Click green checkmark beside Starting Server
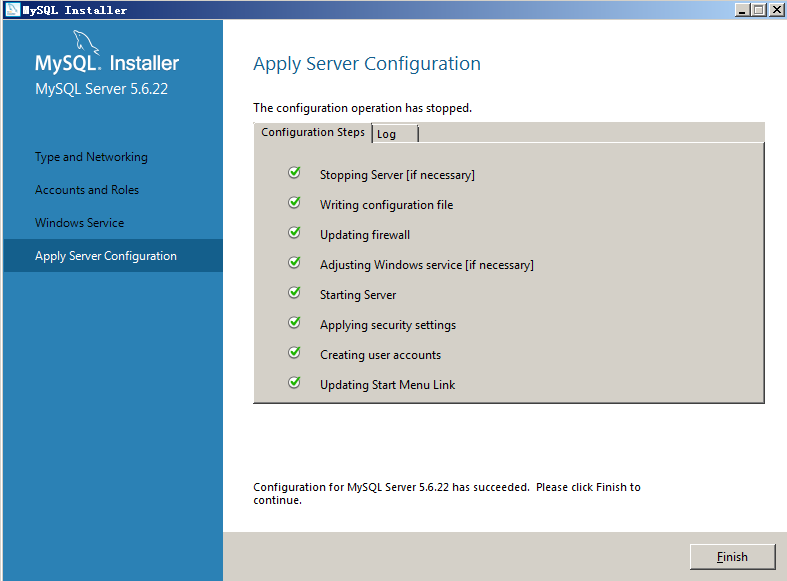The height and width of the screenshot is (581, 787). 295,292
